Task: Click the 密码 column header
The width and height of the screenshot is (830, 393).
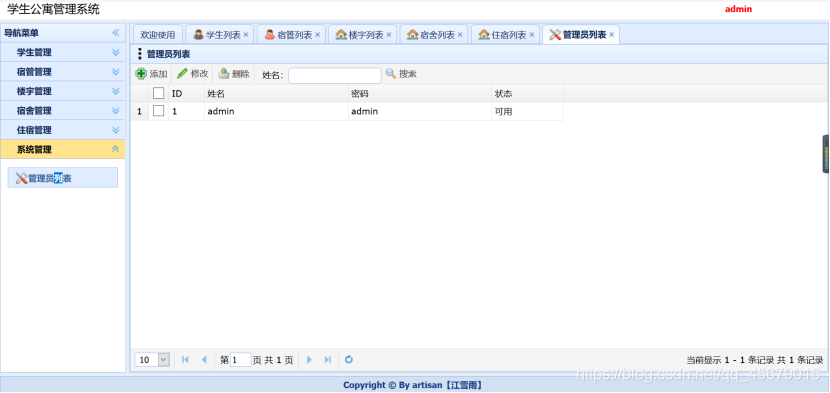Action: tap(420, 94)
